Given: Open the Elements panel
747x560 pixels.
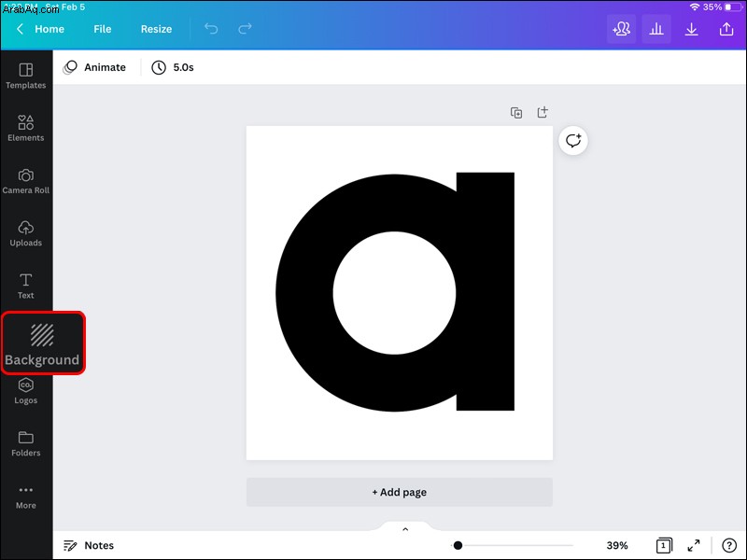Looking at the screenshot, I should tap(26, 129).
